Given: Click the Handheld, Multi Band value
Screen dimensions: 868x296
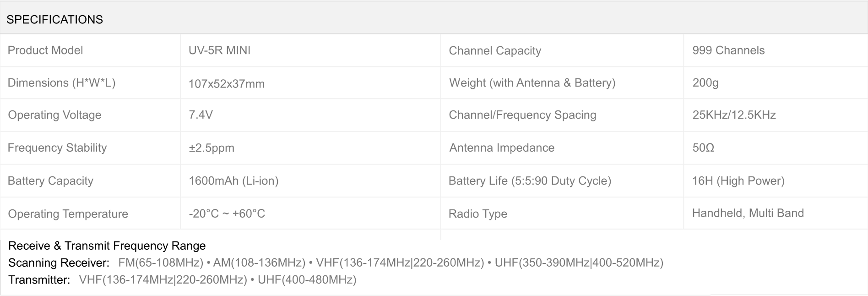Looking at the screenshot, I should 748,213.
